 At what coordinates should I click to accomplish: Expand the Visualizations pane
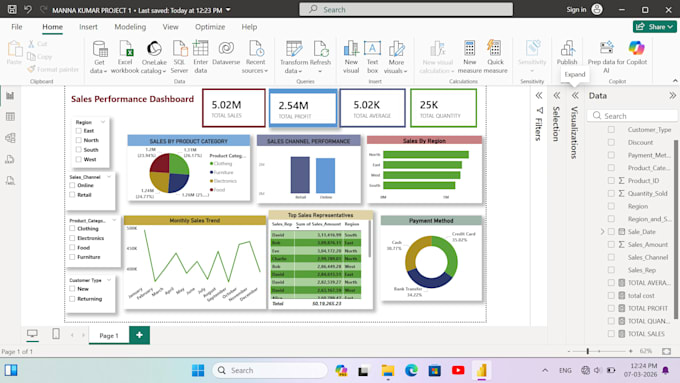[x=575, y=95]
